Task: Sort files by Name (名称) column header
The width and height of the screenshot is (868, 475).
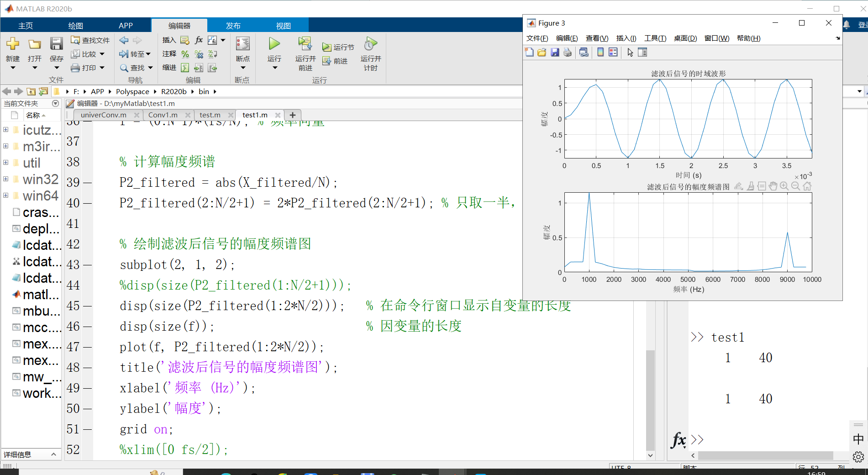Action: tap(36, 115)
